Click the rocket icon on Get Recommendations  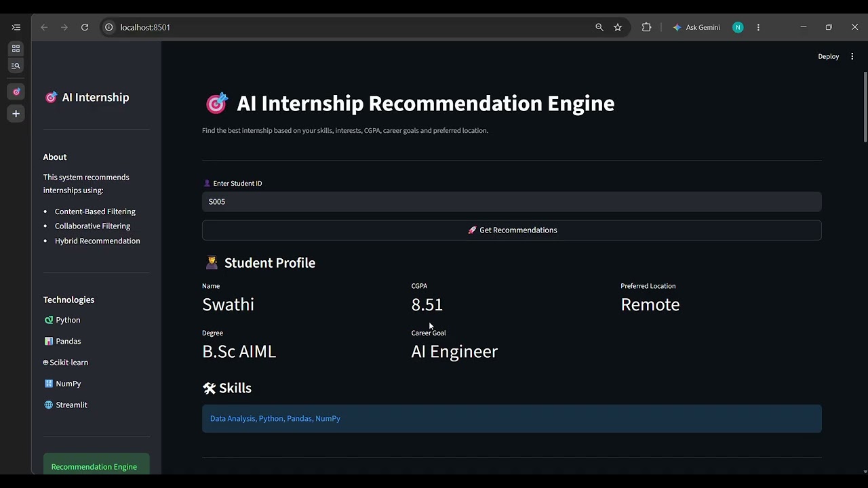pyautogui.click(x=472, y=230)
